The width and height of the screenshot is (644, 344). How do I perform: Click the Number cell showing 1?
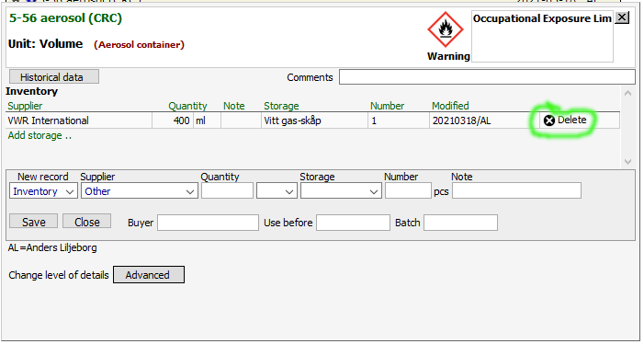pyautogui.click(x=399, y=120)
